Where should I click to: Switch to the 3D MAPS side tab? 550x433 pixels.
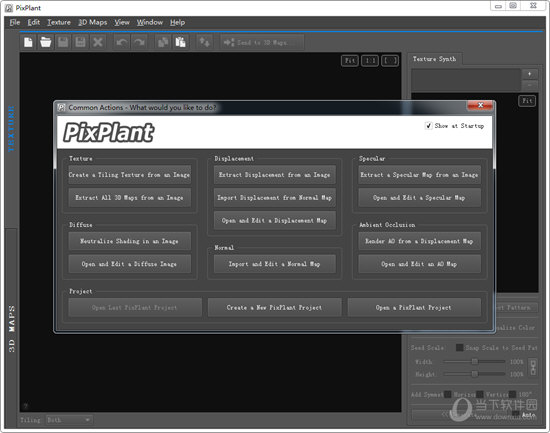point(12,328)
